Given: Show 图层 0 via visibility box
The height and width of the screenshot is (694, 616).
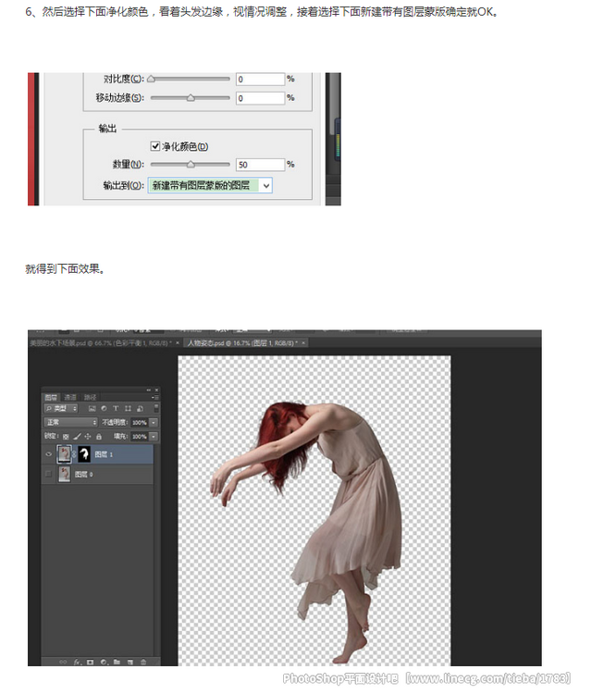Looking at the screenshot, I should coord(48,474).
